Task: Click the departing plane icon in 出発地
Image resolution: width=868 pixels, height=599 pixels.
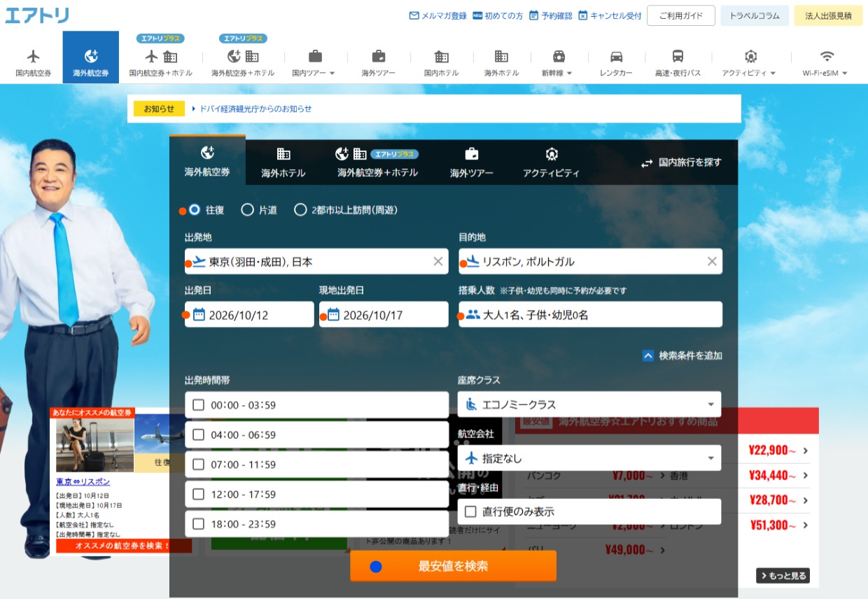Action: (x=199, y=262)
